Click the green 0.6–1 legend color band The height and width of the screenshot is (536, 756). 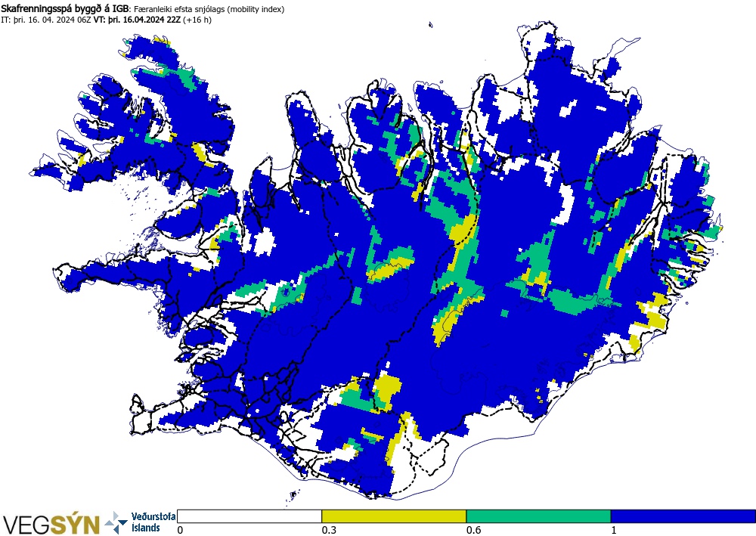[x=538, y=516]
